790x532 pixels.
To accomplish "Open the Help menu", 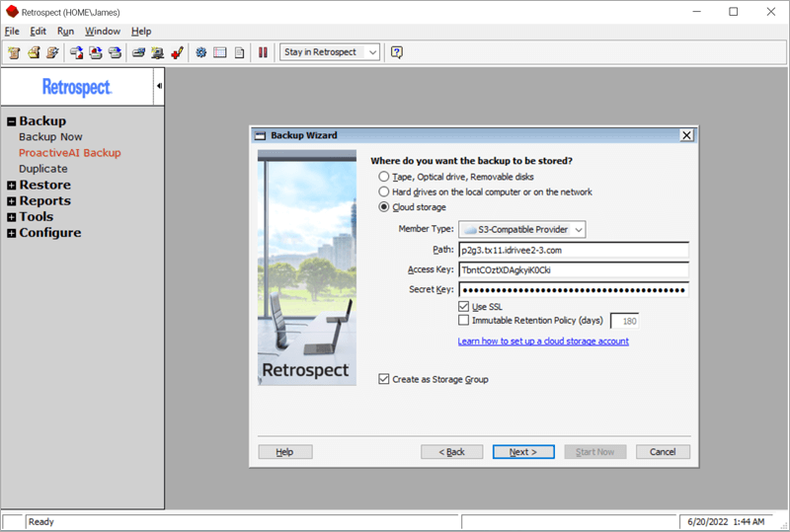I will [x=141, y=32].
